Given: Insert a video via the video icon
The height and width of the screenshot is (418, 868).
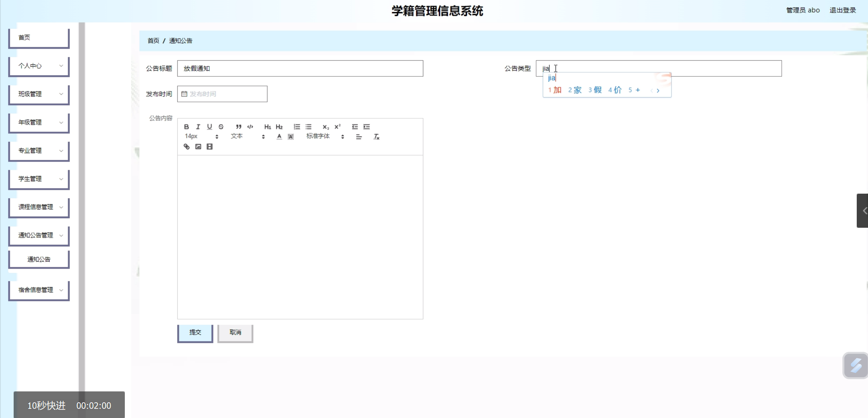Looking at the screenshot, I should pyautogui.click(x=210, y=147).
